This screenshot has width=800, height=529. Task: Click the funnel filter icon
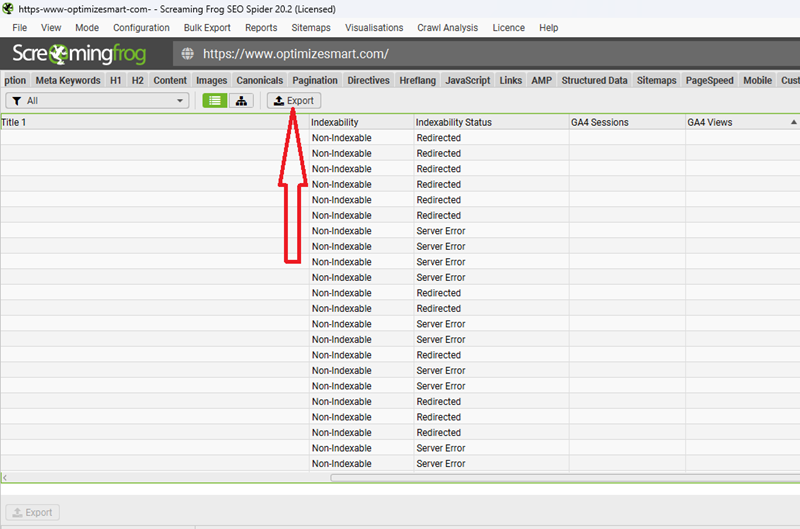(17, 101)
